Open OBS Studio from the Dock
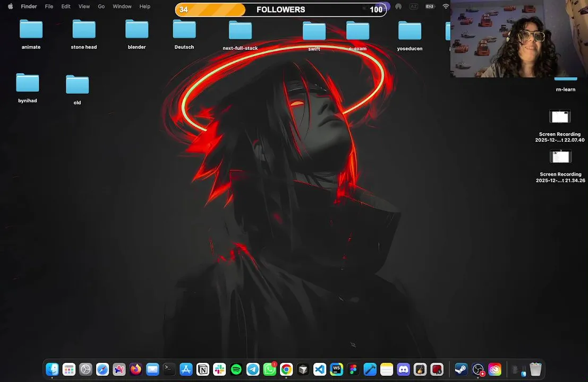Screen dimensions: 588x382 click(478, 370)
